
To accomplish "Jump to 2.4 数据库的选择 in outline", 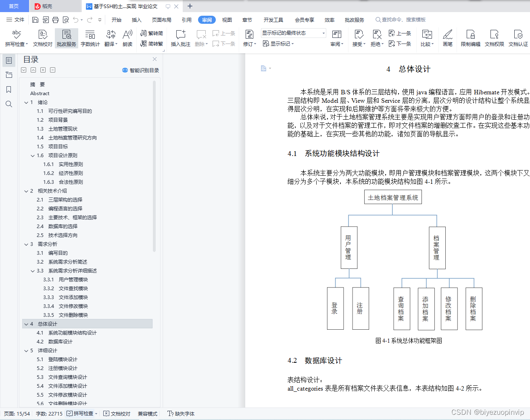I will click(57, 227).
